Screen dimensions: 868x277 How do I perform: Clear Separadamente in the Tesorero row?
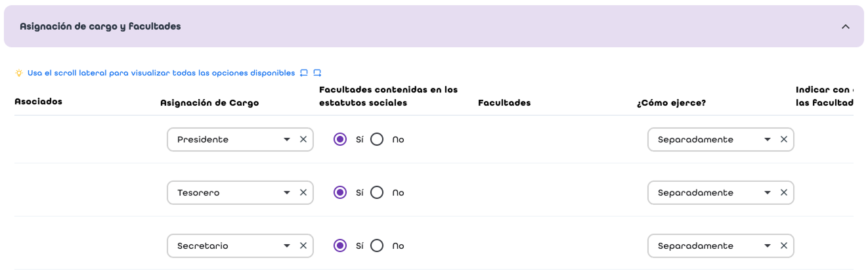[784, 192]
